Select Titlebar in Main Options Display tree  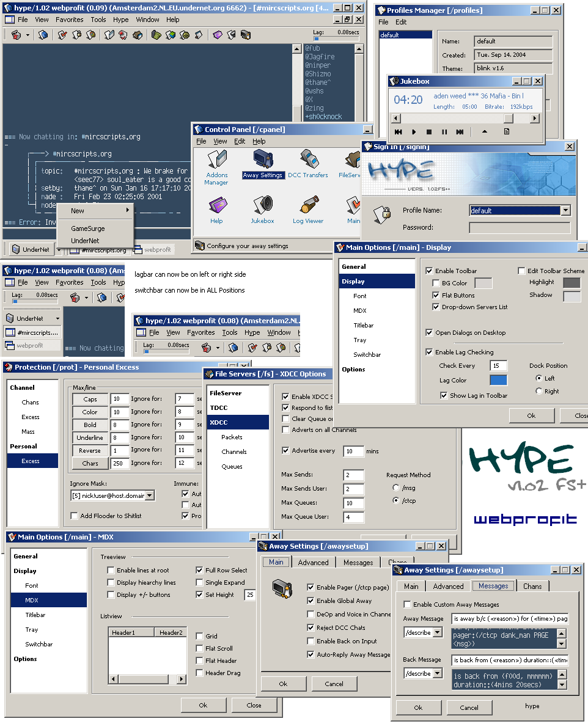364,326
